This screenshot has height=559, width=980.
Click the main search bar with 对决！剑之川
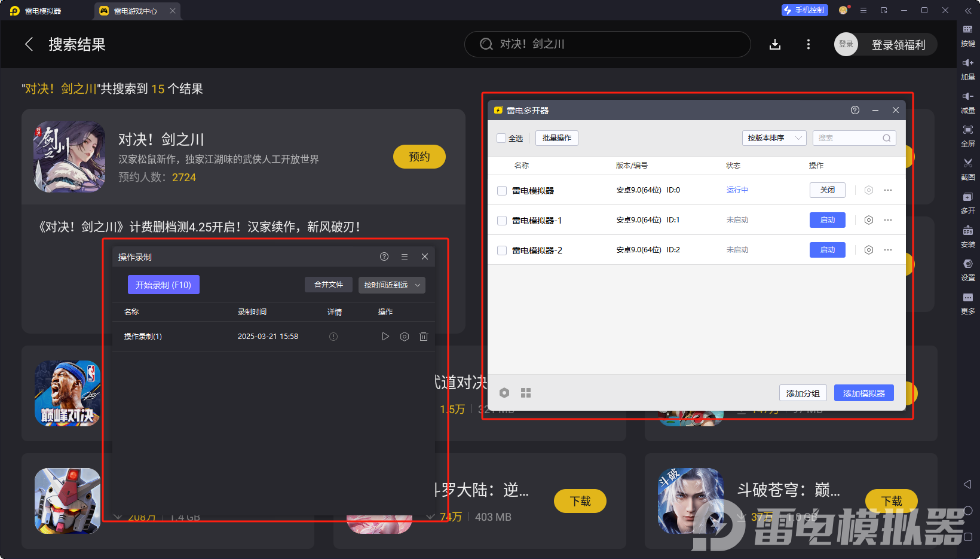point(608,44)
